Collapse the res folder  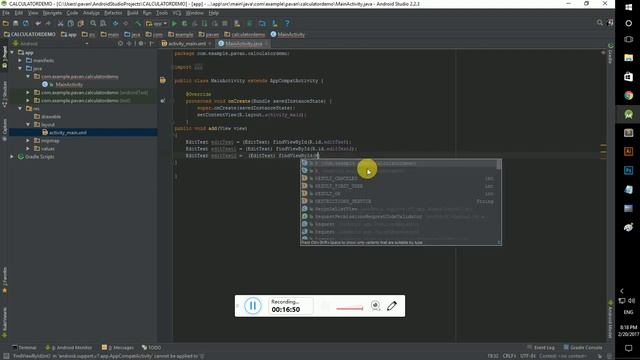point(20,108)
